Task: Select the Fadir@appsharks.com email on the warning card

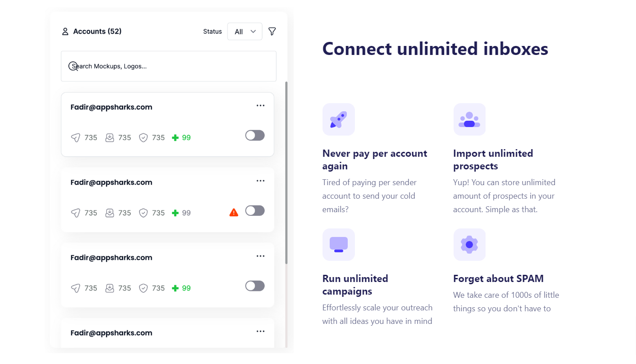Action: click(x=111, y=182)
